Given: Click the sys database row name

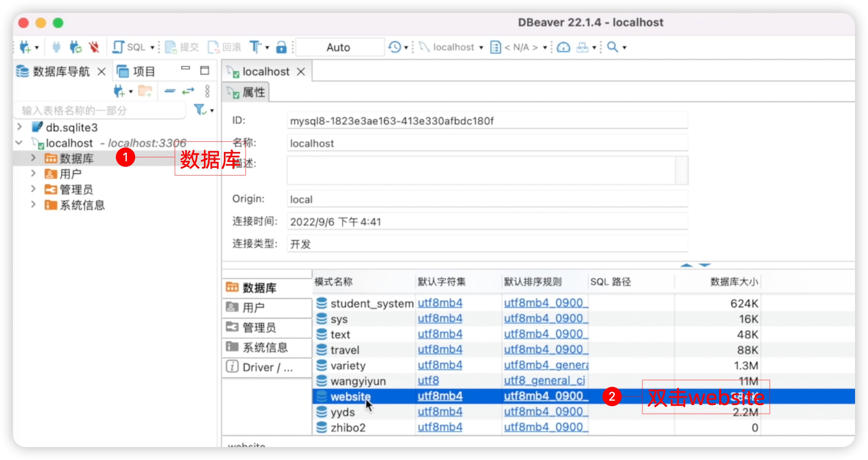Looking at the screenshot, I should point(339,319).
